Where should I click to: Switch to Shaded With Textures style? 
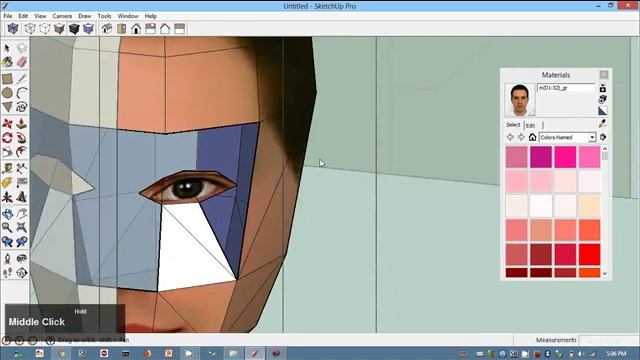[74, 29]
